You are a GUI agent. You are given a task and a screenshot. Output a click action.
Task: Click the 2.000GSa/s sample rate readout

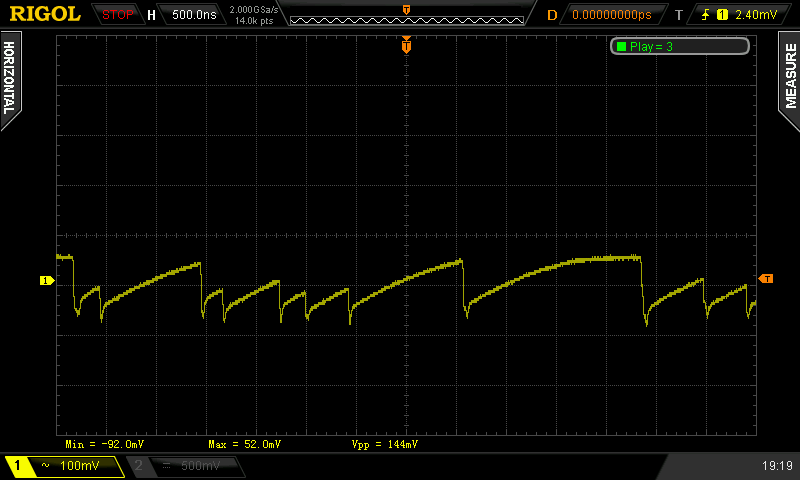pos(253,9)
